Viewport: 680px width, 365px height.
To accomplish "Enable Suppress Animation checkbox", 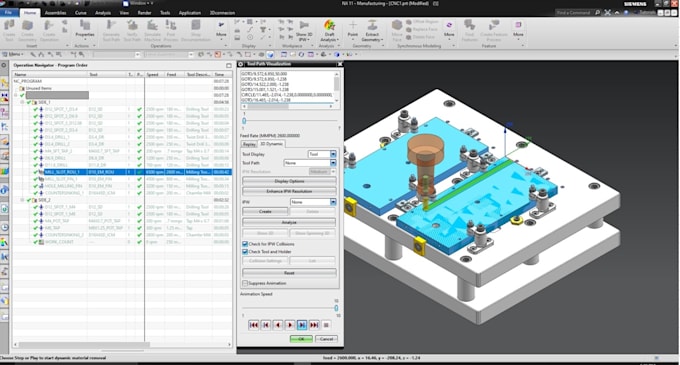I will [245, 283].
